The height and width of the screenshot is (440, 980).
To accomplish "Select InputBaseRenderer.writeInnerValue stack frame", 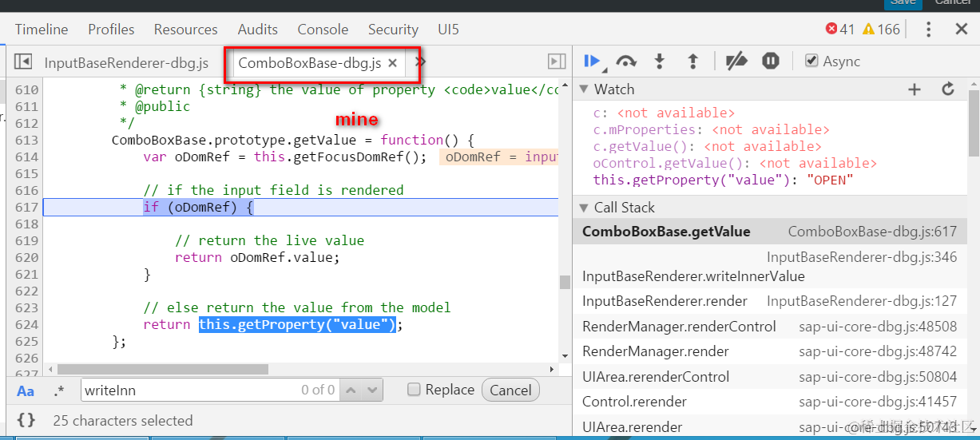I will 771,267.
